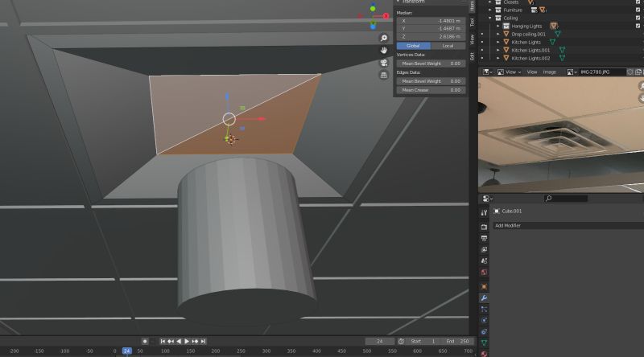Select Global transform orientation
The image size is (644, 357).
click(x=413, y=46)
